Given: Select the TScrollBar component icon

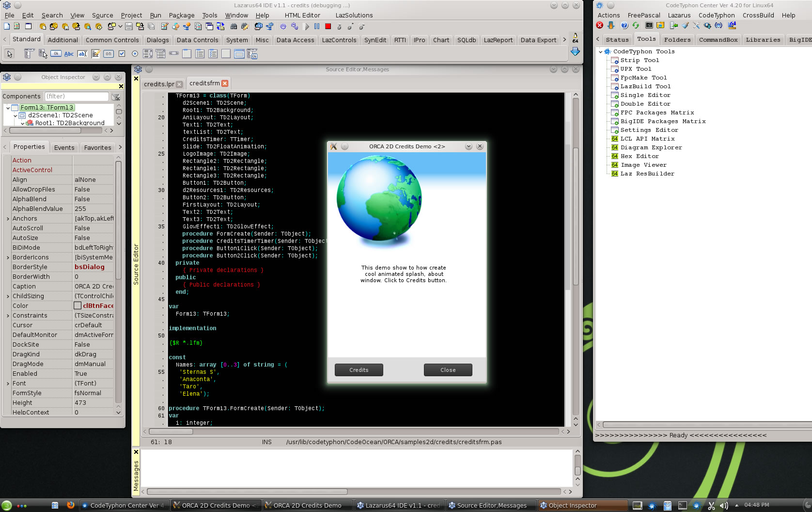Looking at the screenshot, I should [x=174, y=54].
